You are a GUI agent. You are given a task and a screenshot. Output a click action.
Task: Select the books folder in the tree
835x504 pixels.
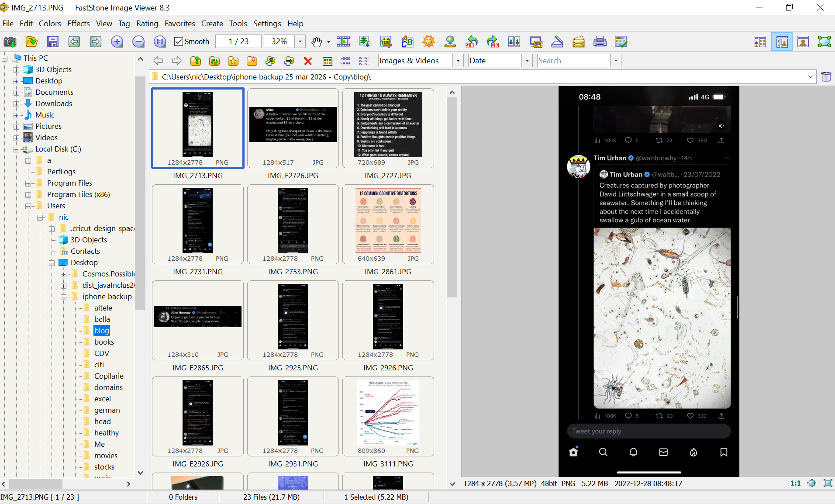(104, 342)
